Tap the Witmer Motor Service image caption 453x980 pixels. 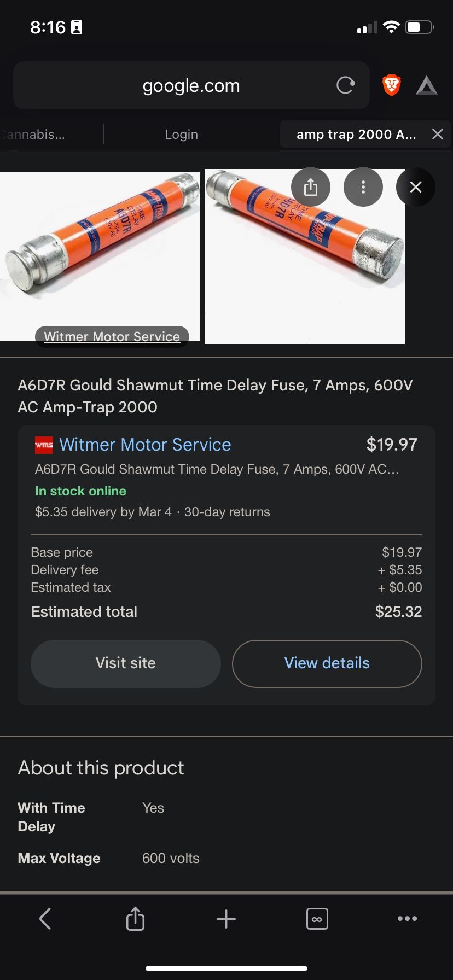[112, 336]
